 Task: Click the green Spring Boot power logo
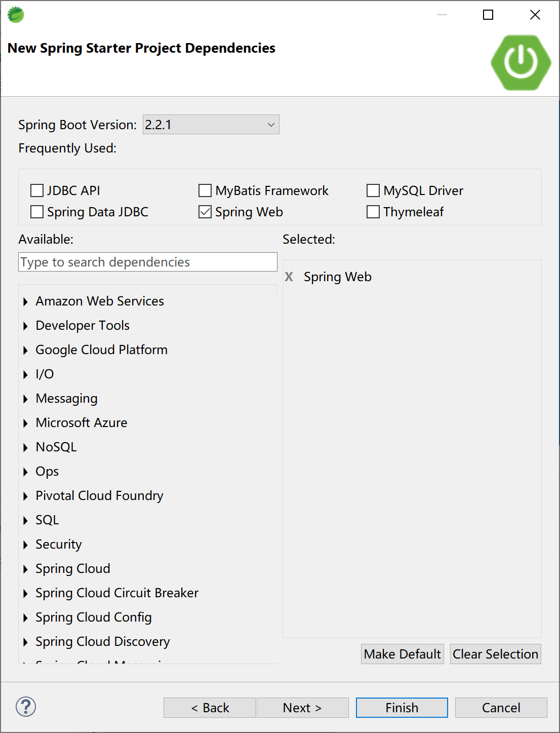(521, 62)
